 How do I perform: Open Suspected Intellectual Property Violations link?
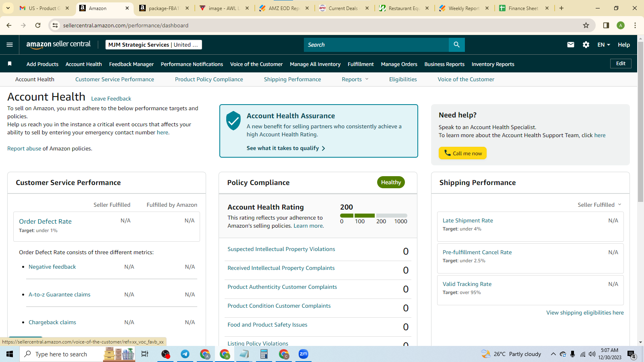[x=281, y=249]
